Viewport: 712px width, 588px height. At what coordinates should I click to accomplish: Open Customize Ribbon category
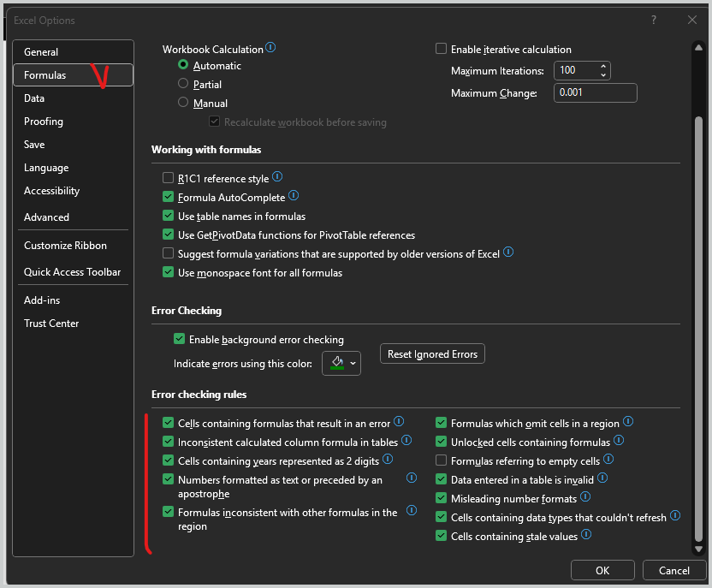(x=73, y=245)
